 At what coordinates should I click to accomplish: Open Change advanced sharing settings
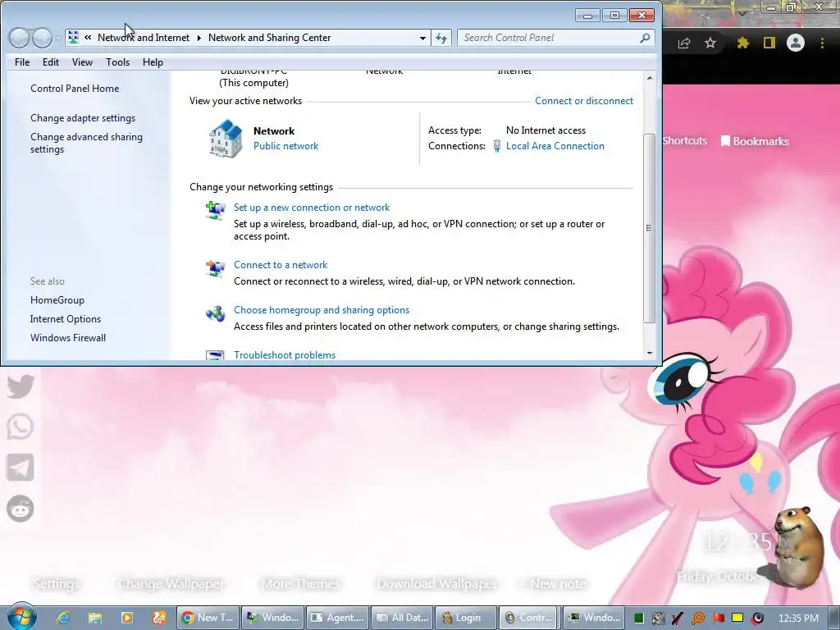(x=86, y=143)
